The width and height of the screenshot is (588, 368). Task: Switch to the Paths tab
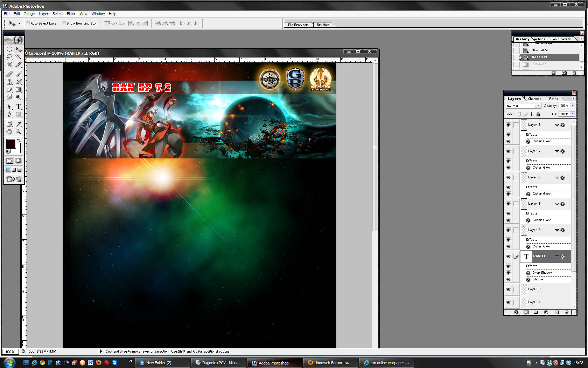tap(553, 99)
